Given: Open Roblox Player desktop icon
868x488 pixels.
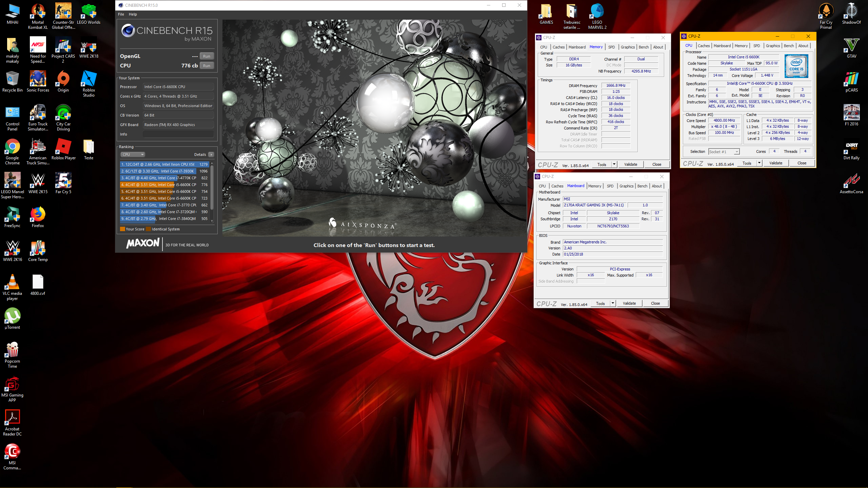Looking at the screenshot, I should pyautogui.click(x=63, y=149).
